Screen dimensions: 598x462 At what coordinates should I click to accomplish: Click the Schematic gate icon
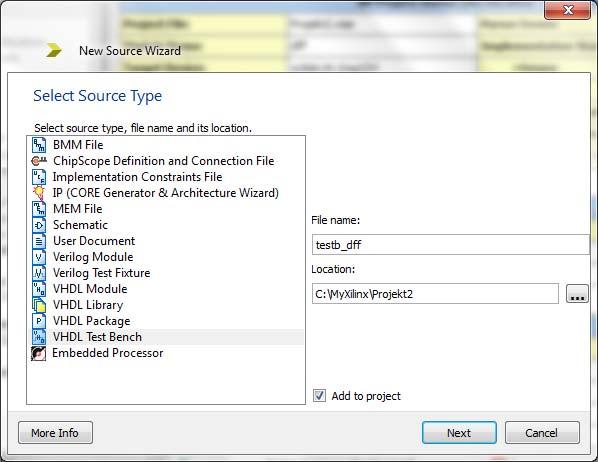coord(39,225)
